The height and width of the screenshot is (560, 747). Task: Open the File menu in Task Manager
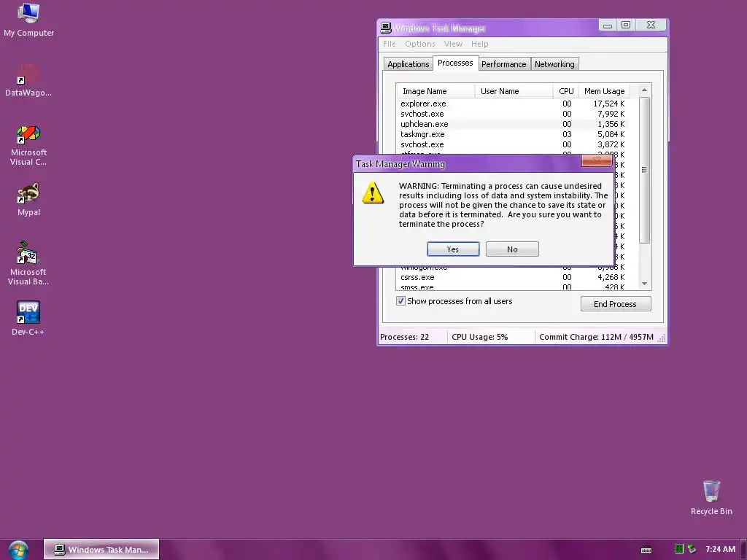pyautogui.click(x=390, y=44)
